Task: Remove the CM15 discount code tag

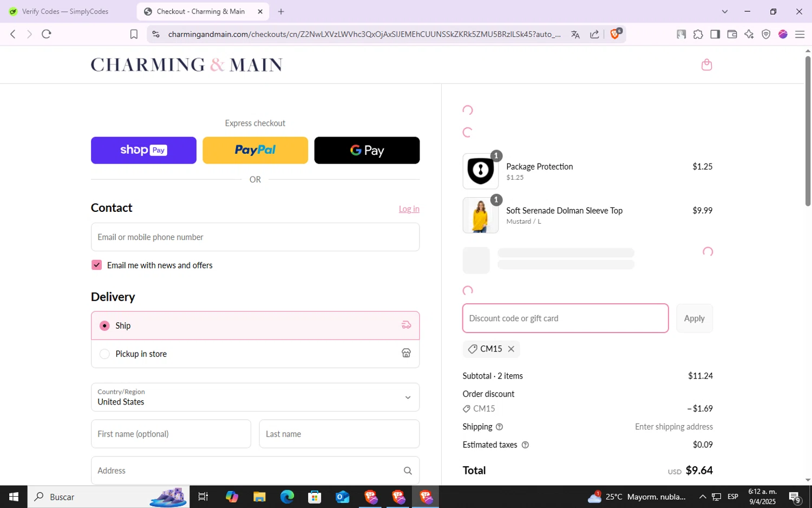Action: tap(511, 349)
